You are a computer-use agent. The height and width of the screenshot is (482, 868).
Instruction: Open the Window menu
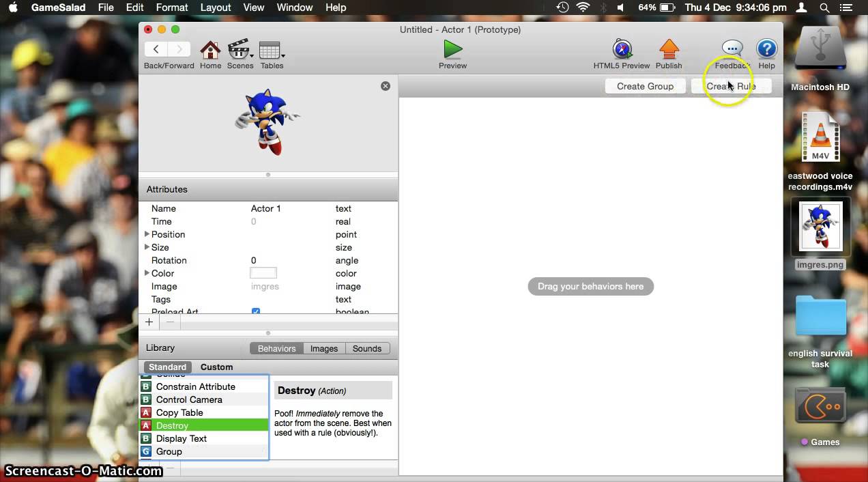pyautogui.click(x=295, y=8)
